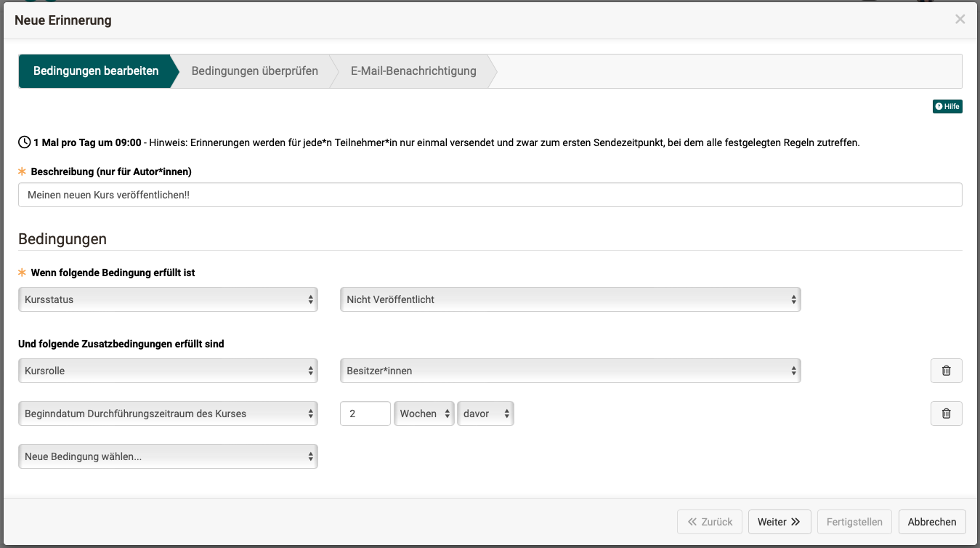Click the weeks number input field
The height and width of the screenshot is (548, 980).
(x=365, y=414)
